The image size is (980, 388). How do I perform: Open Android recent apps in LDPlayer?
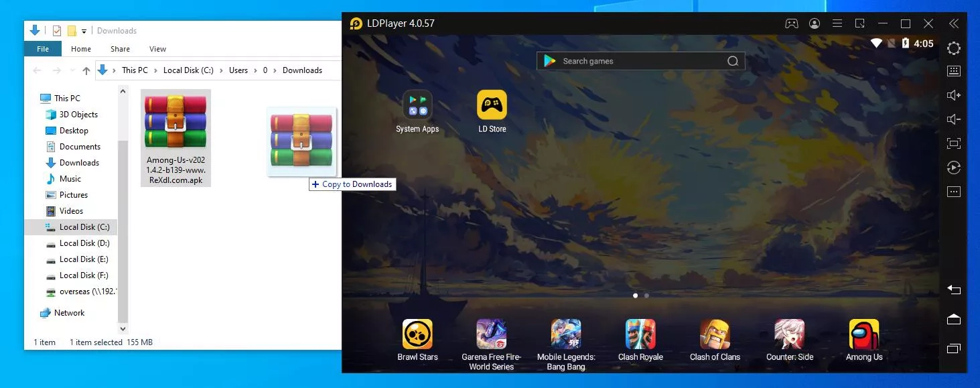[954, 348]
